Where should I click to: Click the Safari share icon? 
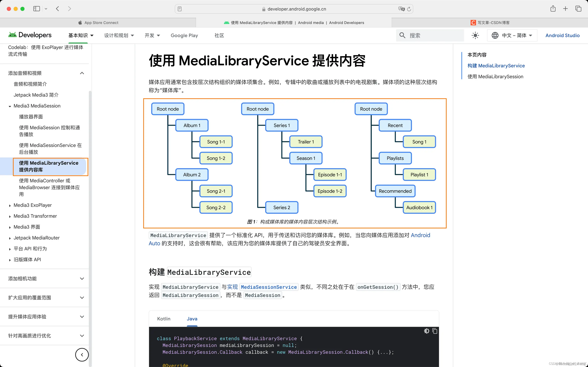553,9
